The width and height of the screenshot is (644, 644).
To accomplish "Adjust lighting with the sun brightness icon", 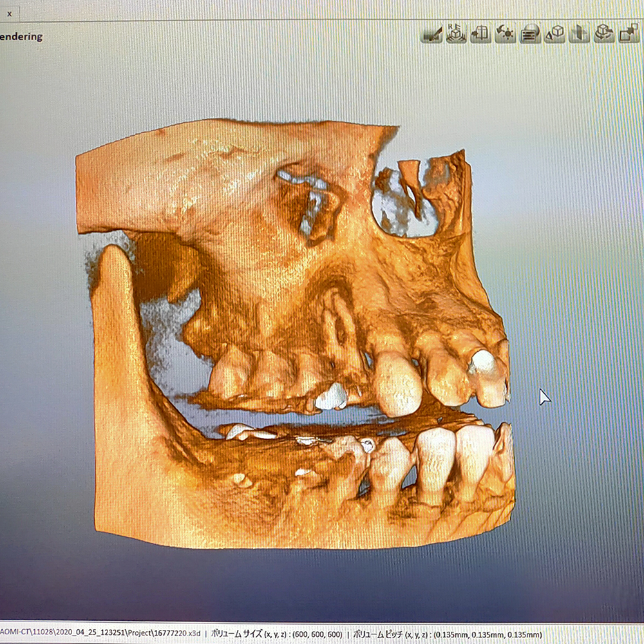I will (x=505, y=33).
